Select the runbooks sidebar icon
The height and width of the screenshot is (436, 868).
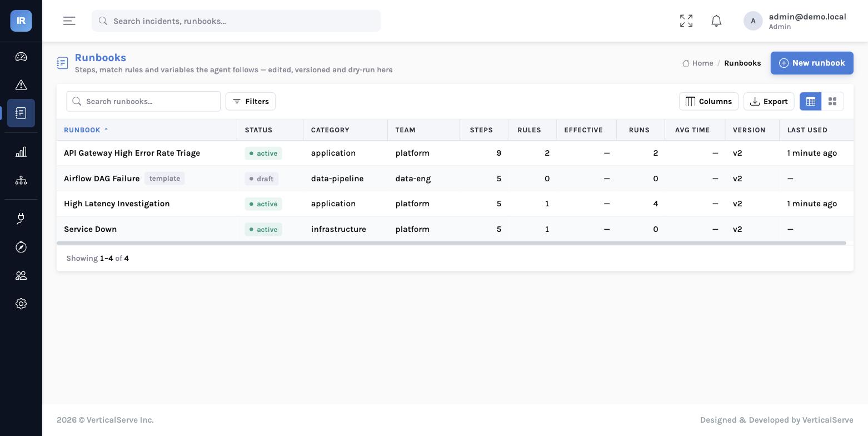tap(21, 113)
